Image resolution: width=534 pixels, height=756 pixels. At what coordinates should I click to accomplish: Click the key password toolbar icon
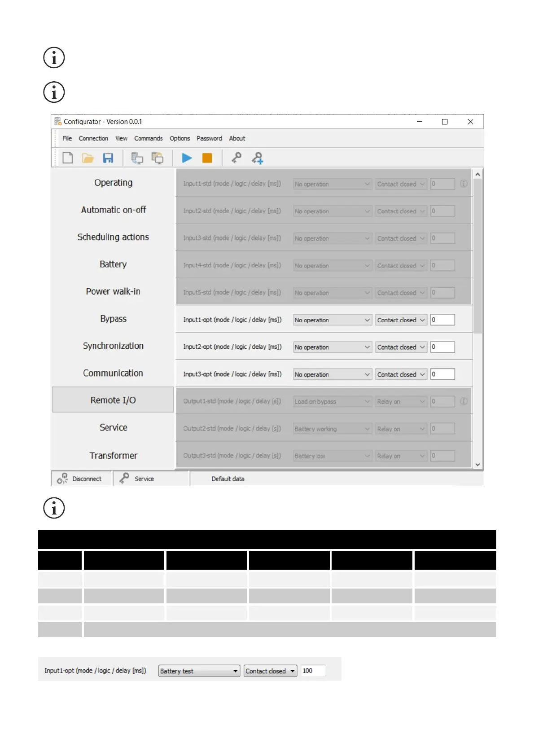click(x=236, y=158)
